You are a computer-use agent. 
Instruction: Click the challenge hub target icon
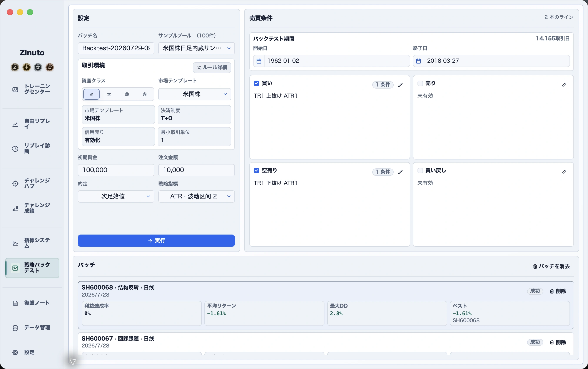point(15,184)
